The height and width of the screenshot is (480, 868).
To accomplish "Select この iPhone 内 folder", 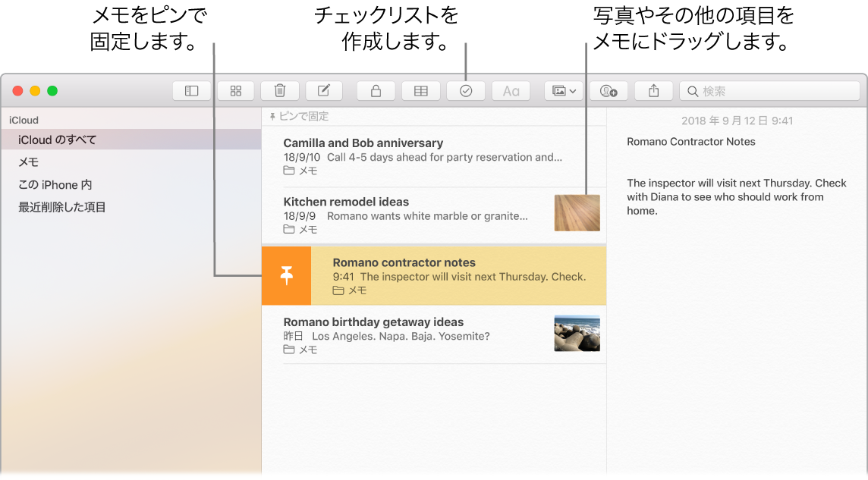I will pos(55,185).
